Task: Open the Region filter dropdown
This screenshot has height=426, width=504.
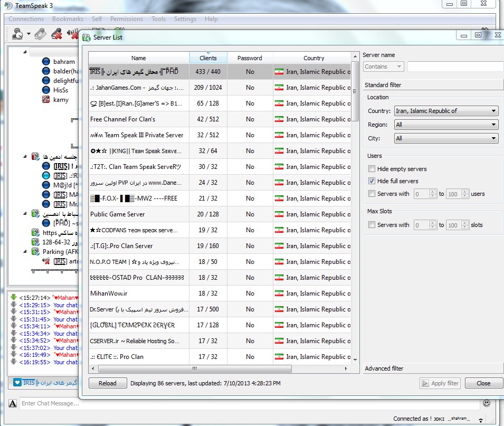Action: 446,125
